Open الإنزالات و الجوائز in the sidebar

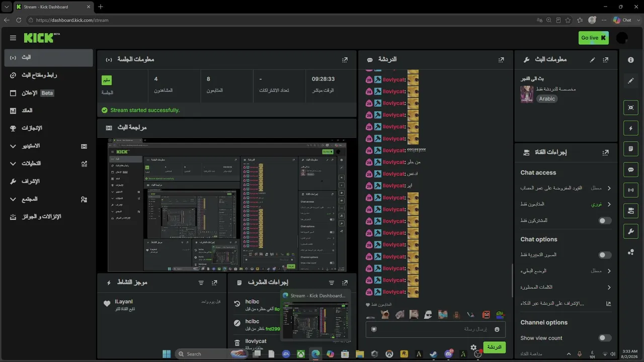click(48, 217)
